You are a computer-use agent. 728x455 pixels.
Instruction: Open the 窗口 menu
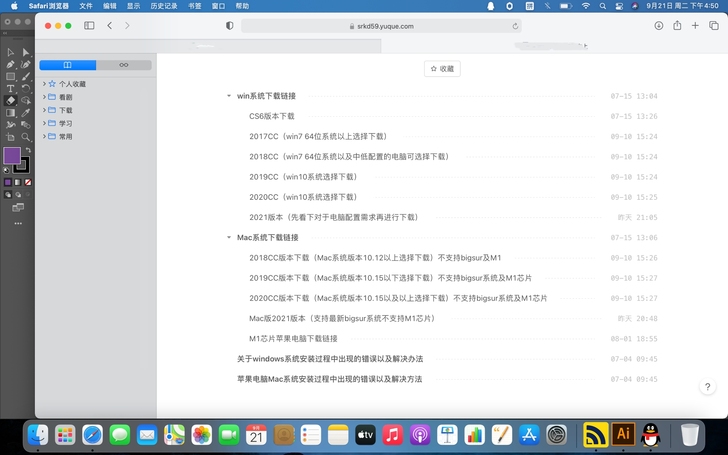click(x=218, y=6)
